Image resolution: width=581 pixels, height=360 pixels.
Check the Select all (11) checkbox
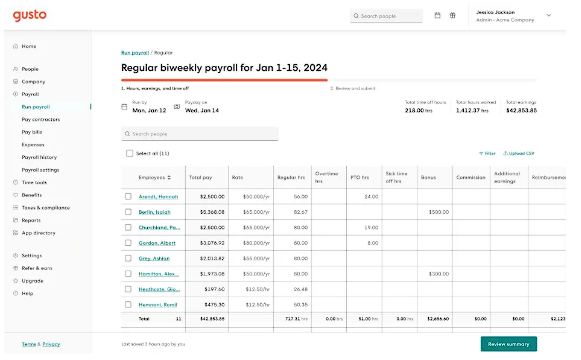(129, 154)
